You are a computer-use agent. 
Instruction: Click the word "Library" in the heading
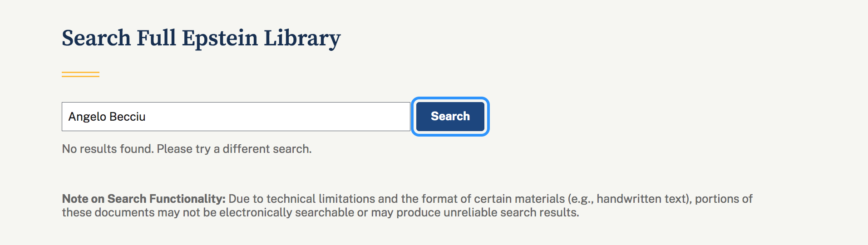(x=302, y=38)
